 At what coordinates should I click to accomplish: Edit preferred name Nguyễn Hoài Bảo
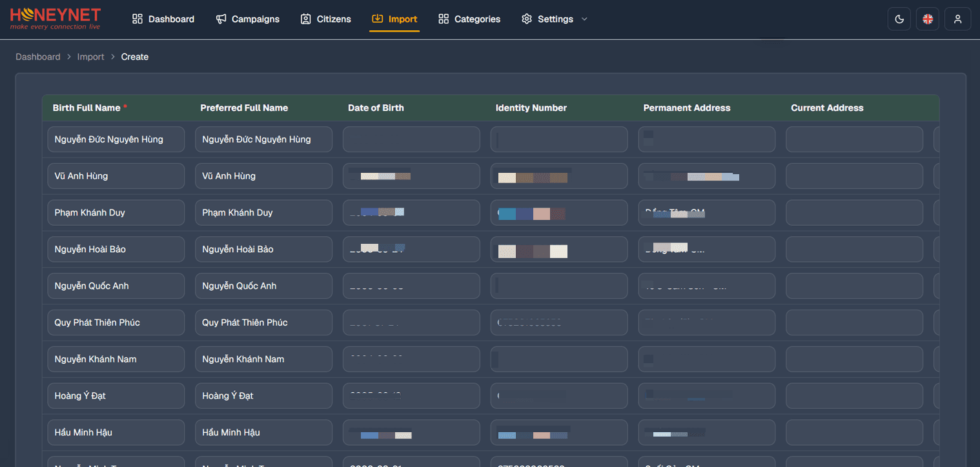coord(264,249)
